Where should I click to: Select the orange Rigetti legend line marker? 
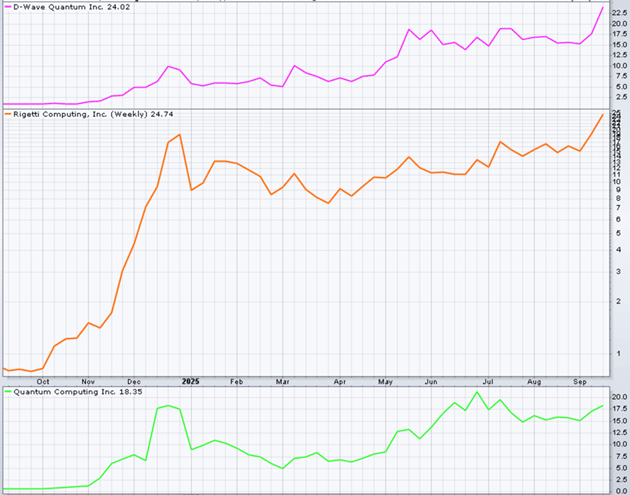click(8, 115)
